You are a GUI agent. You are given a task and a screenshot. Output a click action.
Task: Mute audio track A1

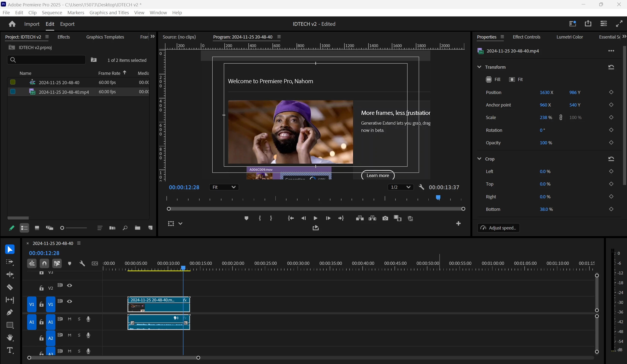click(69, 319)
